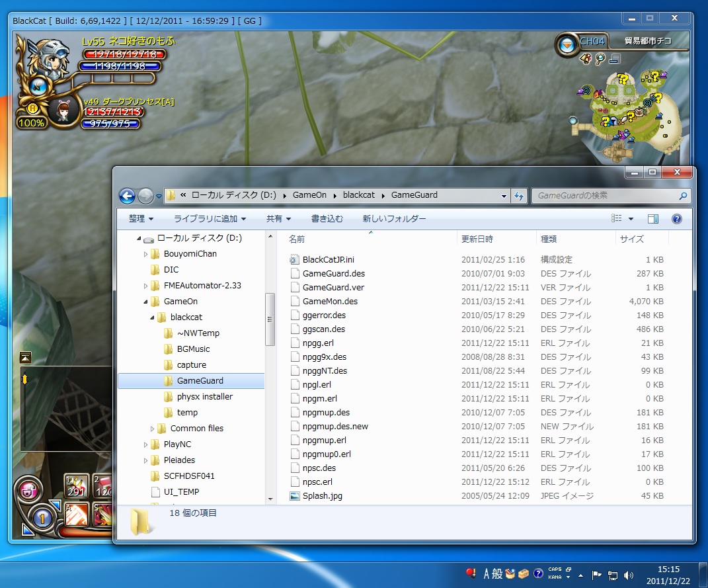
Task: Open the 整理 (Organize) dropdown menu
Action: tap(141, 219)
